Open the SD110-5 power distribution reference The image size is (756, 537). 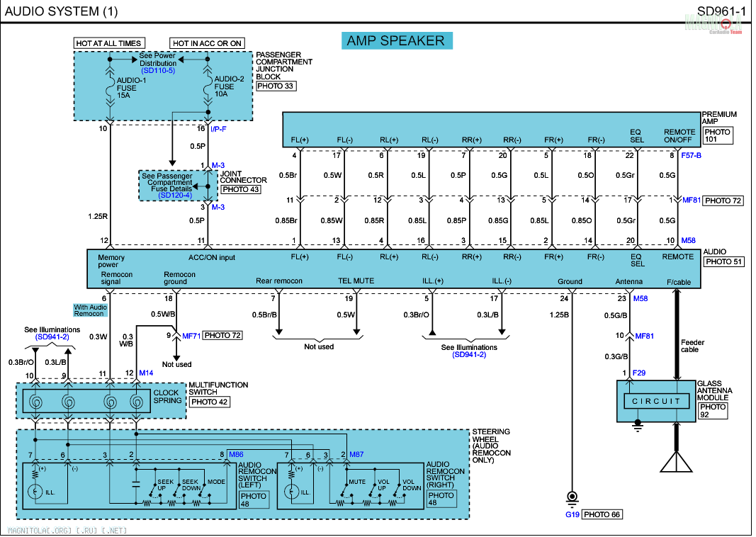[157, 72]
